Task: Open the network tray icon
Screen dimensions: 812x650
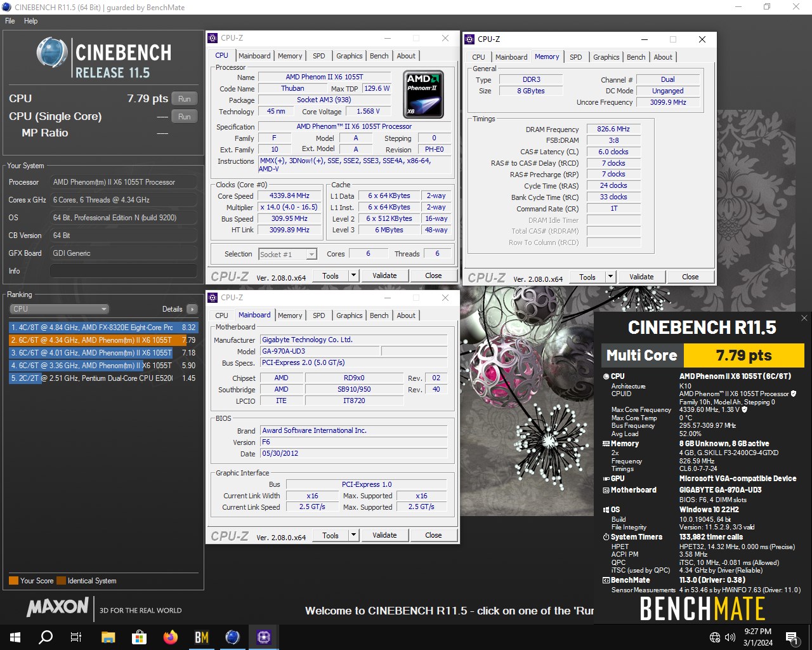Action: pos(715,637)
